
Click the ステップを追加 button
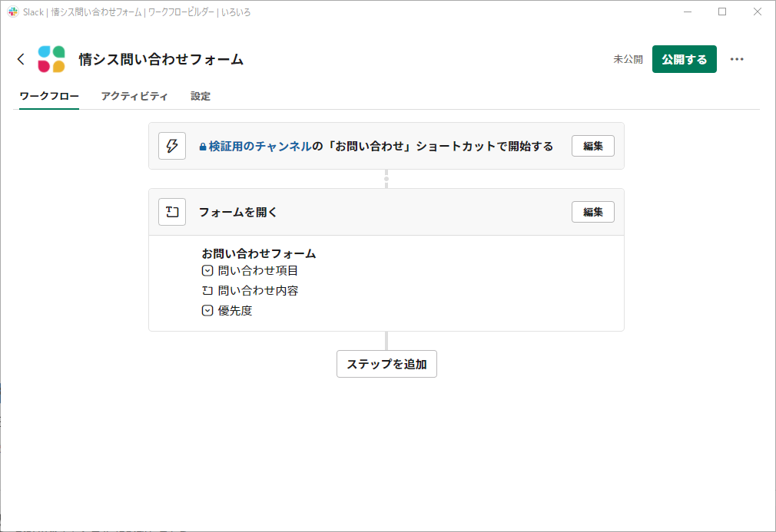click(x=386, y=364)
